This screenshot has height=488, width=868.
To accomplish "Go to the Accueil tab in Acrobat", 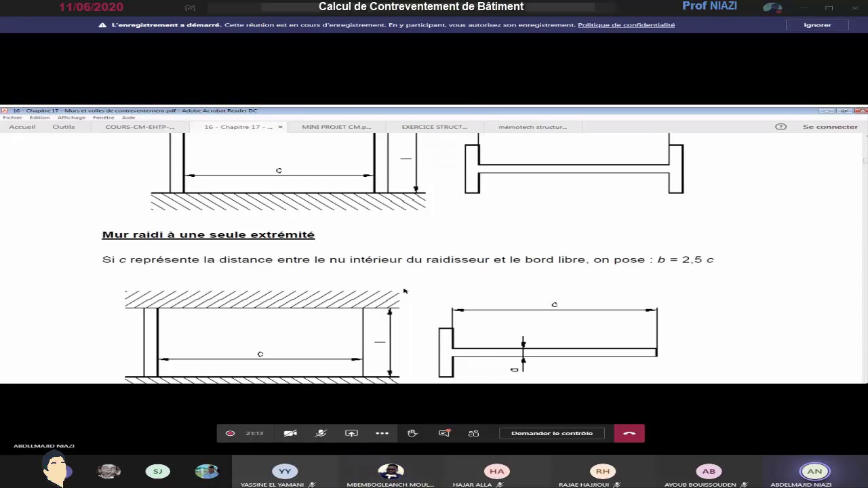I will [22, 127].
